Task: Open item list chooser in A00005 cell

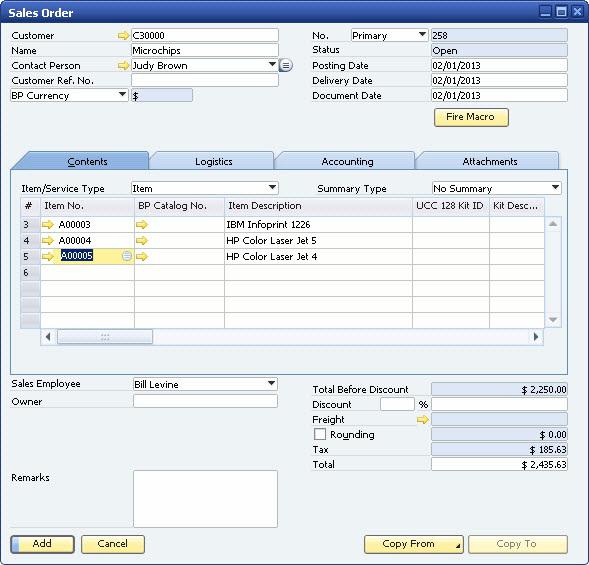Action: (127, 256)
